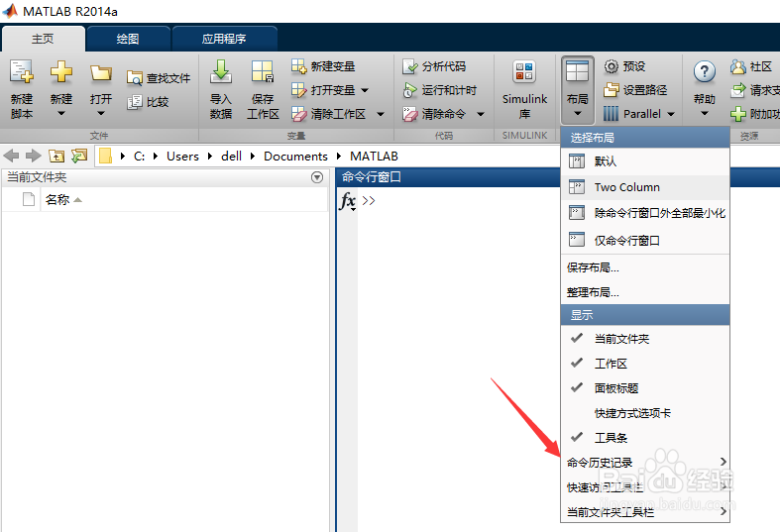Switch to the 主页 tab
This screenshot has height=532, width=780.
[x=43, y=39]
